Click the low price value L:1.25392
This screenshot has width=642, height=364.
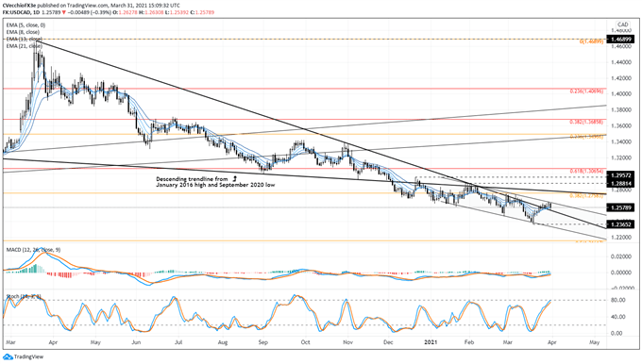point(177,12)
